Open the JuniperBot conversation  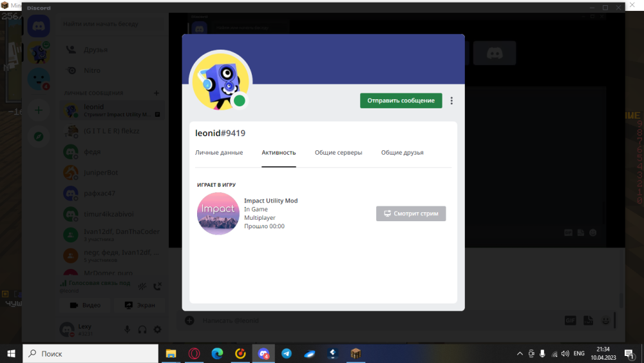111,173
